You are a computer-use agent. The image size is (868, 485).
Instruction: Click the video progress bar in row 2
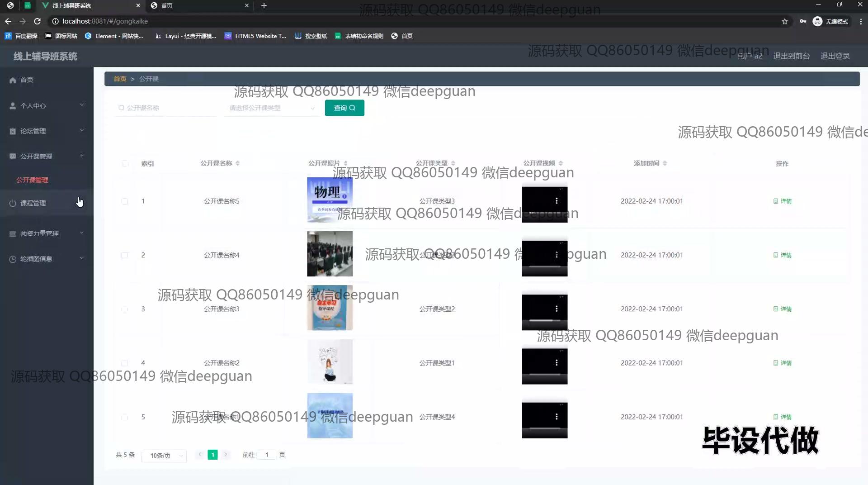[544, 267]
